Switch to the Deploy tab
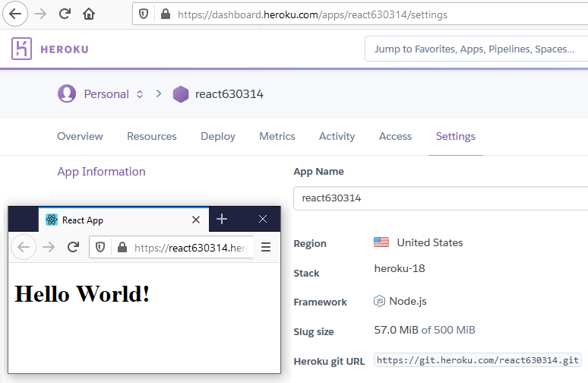This screenshot has height=383, width=588. 218,136
